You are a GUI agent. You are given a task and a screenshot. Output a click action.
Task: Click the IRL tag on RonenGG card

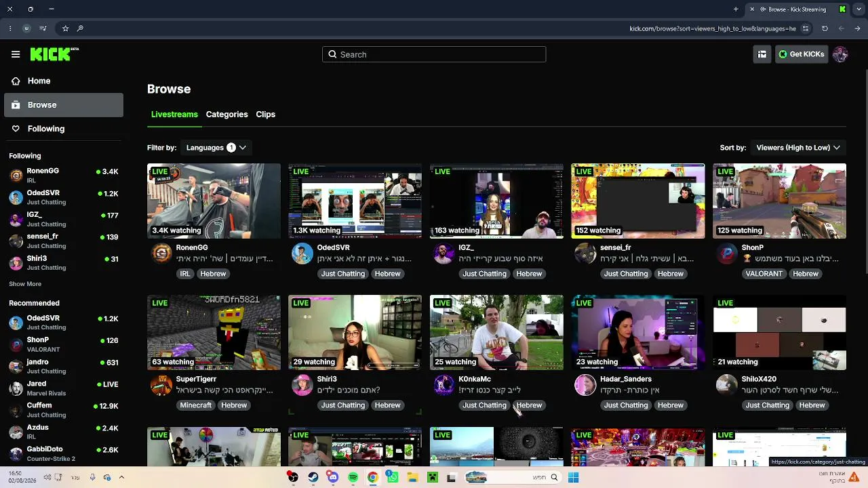click(x=184, y=274)
